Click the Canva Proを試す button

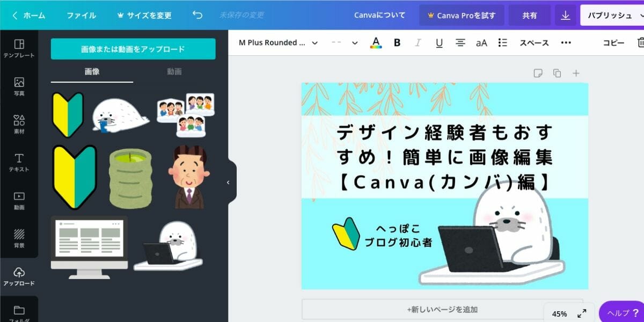point(462,15)
